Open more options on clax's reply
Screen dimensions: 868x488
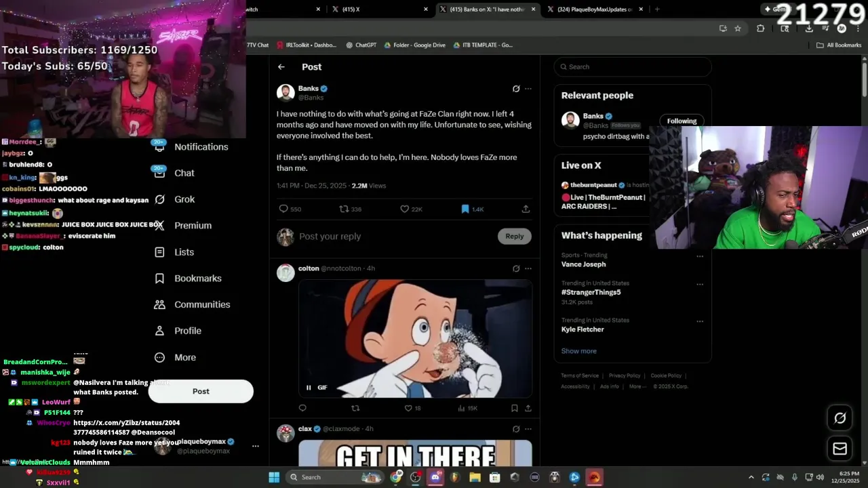click(x=528, y=429)
